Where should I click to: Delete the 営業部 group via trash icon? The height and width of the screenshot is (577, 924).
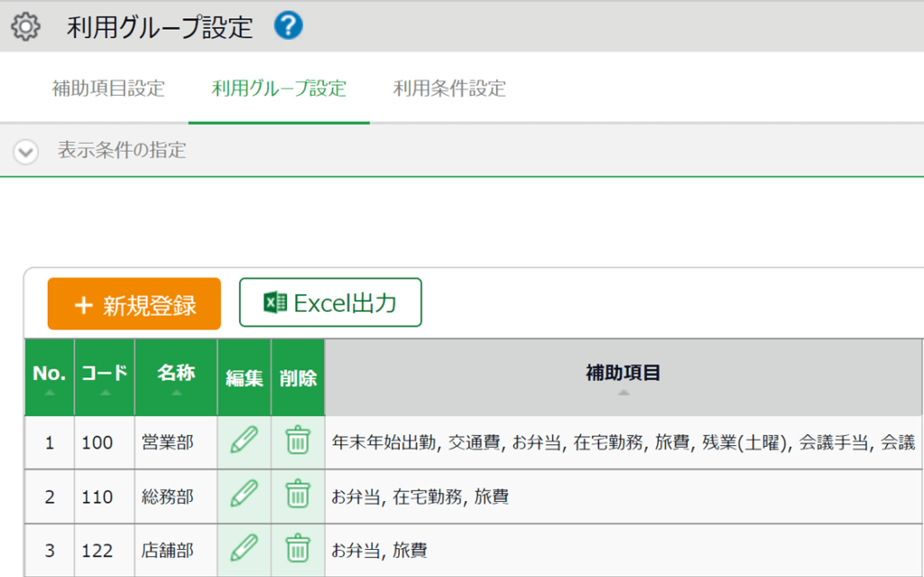[x=298, y=442]
